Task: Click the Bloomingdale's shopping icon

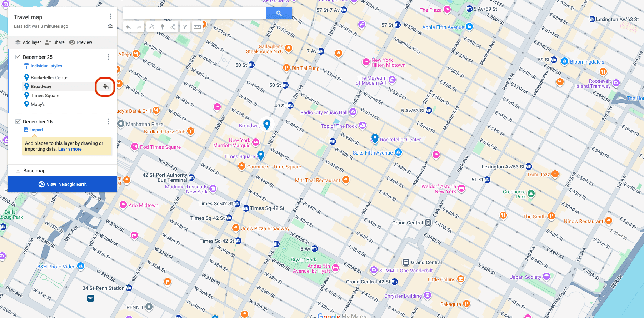Action: 565,61
